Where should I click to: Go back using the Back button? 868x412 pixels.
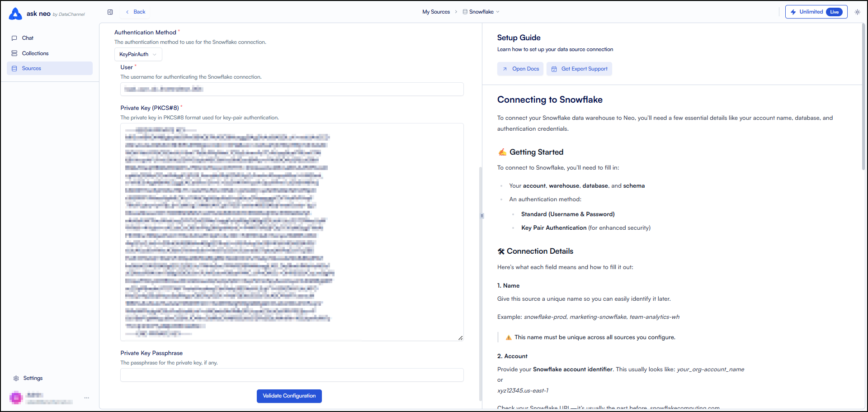pos(136,12)
